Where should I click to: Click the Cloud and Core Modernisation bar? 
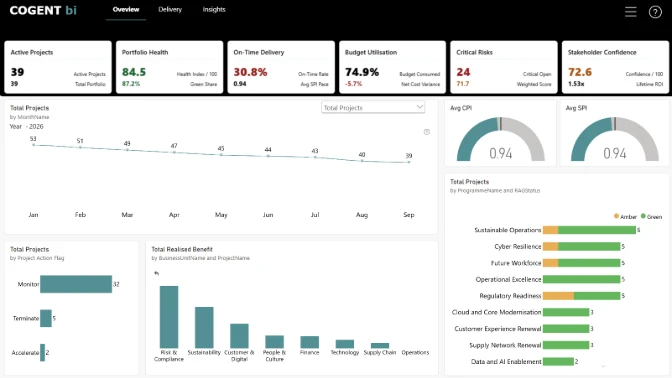[566, 312]
